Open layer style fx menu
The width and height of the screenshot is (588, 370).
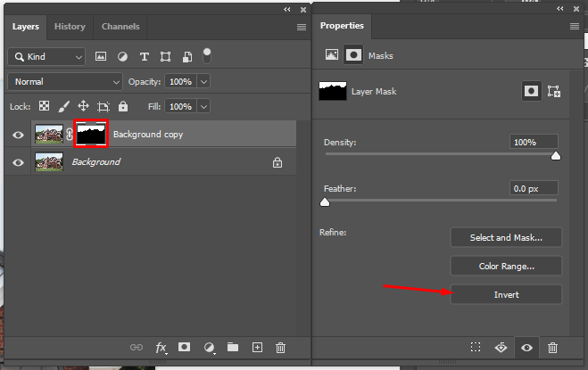[x=161, y=348]
